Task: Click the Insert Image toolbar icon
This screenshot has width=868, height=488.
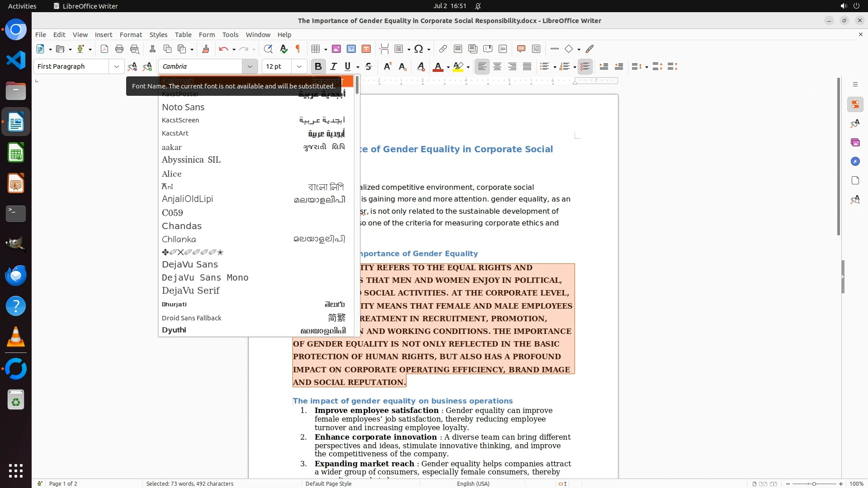Action: tap(336, 49)
